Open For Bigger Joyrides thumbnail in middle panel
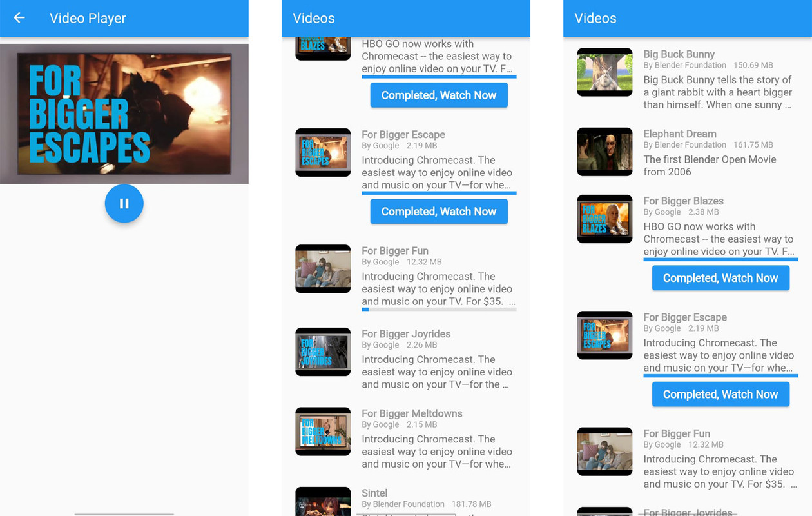 click(323, 352)
